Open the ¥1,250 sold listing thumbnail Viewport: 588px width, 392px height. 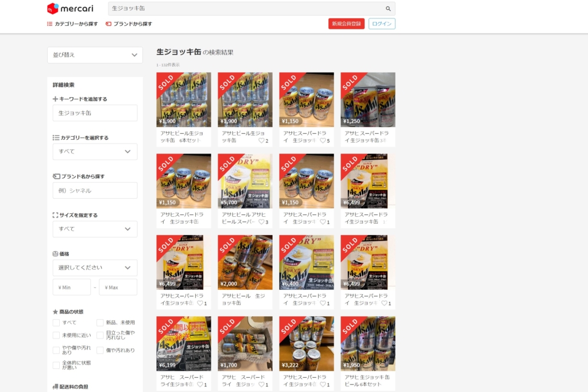[x=368, y=99]
